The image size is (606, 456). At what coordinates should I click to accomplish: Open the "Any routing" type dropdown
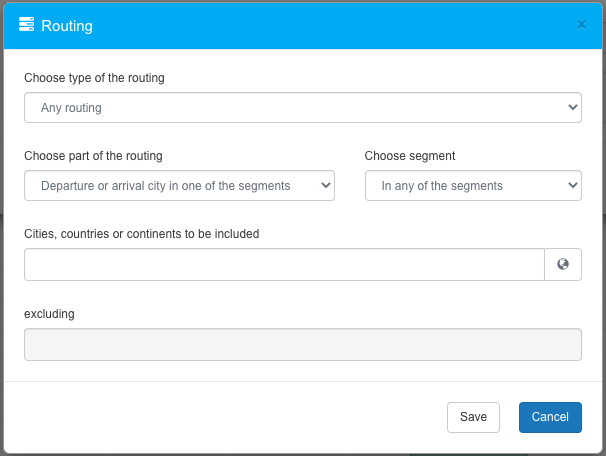[x=302, y=107]
